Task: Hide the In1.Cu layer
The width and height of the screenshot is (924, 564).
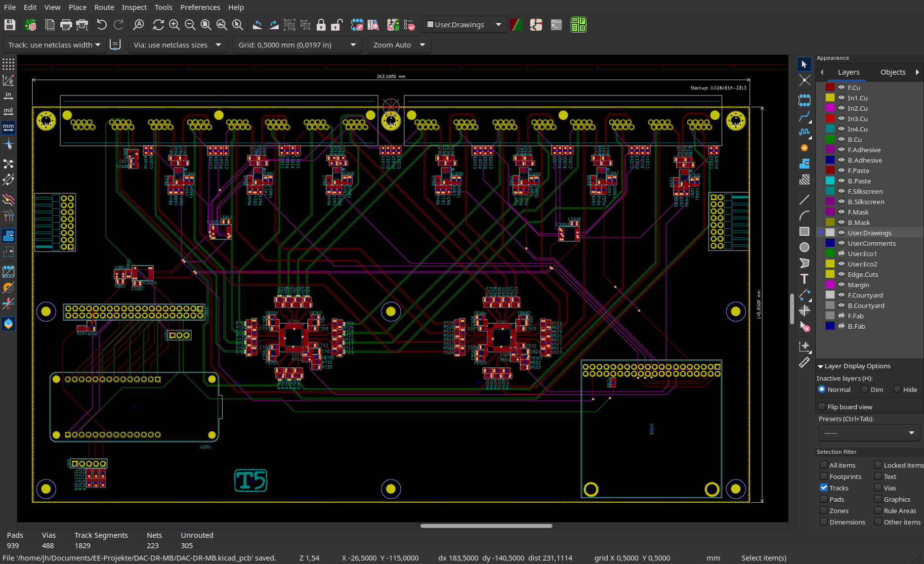Action: [841, 98]
